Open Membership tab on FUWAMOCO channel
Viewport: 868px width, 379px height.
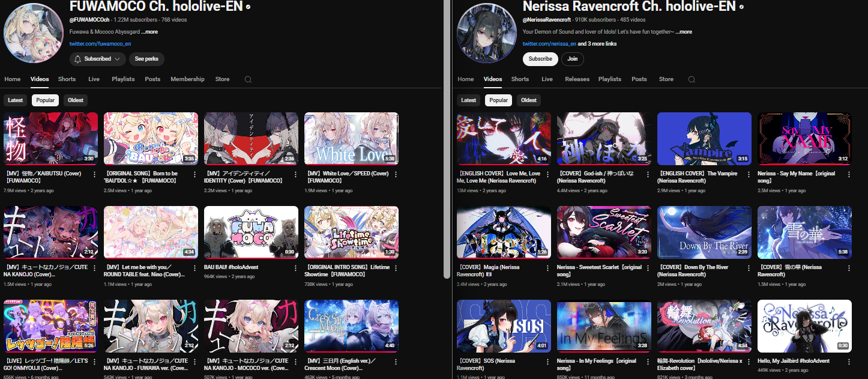(187, 79)
